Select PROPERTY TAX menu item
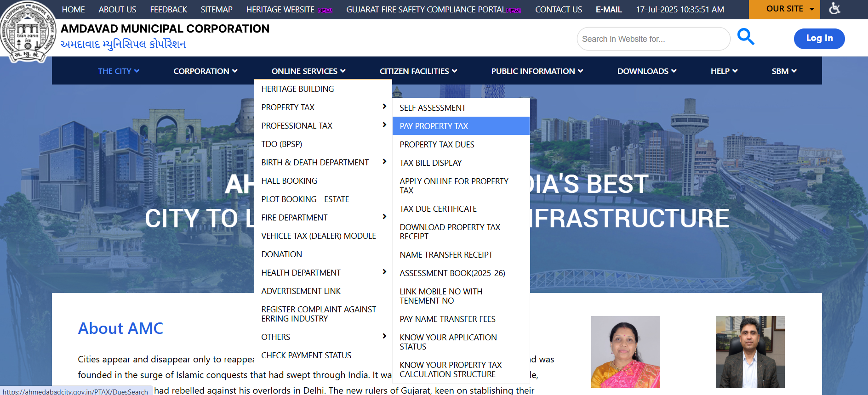The image size is (868, 395). click(x=323, y=107)
